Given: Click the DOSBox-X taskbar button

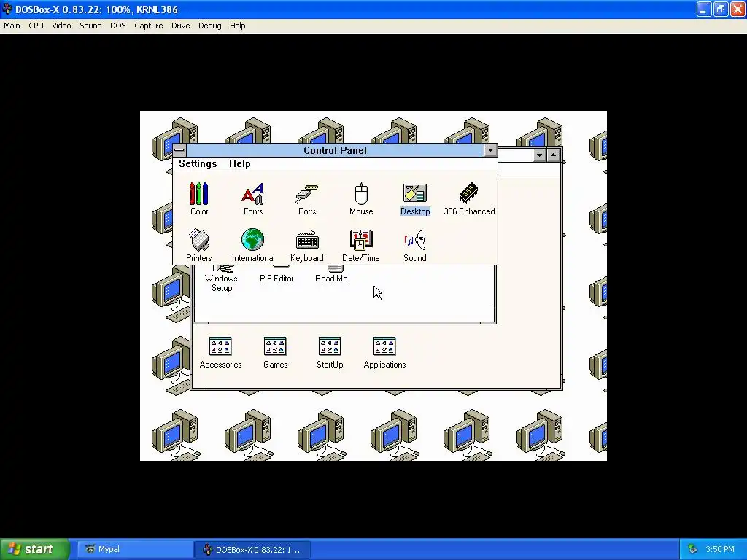Looking at the screenshot, I should coord(252,550).
